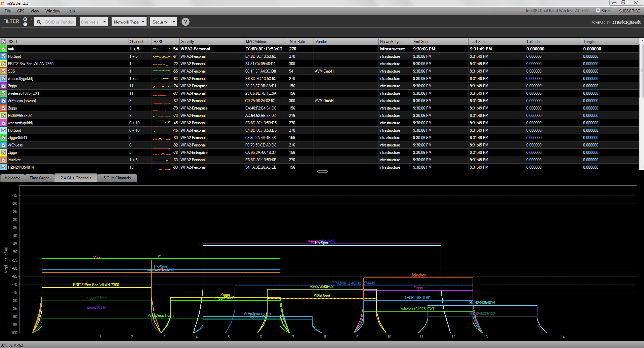Sort by the Vendor column header
Screen dimensions: 644x348
coord(346,42)
